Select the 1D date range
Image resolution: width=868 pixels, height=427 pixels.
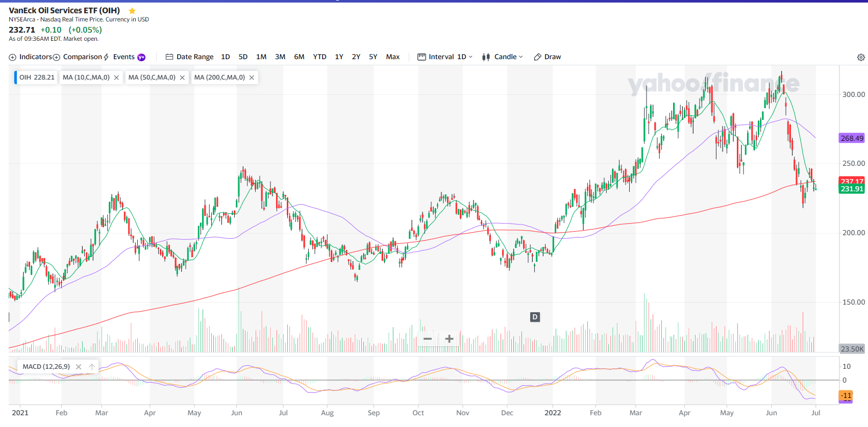pyautogui.click(x=226, y=57)
